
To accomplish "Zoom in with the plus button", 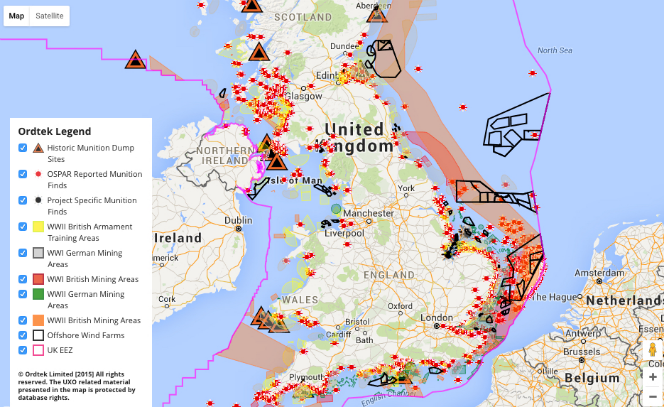I will click(x=652, y=377).
